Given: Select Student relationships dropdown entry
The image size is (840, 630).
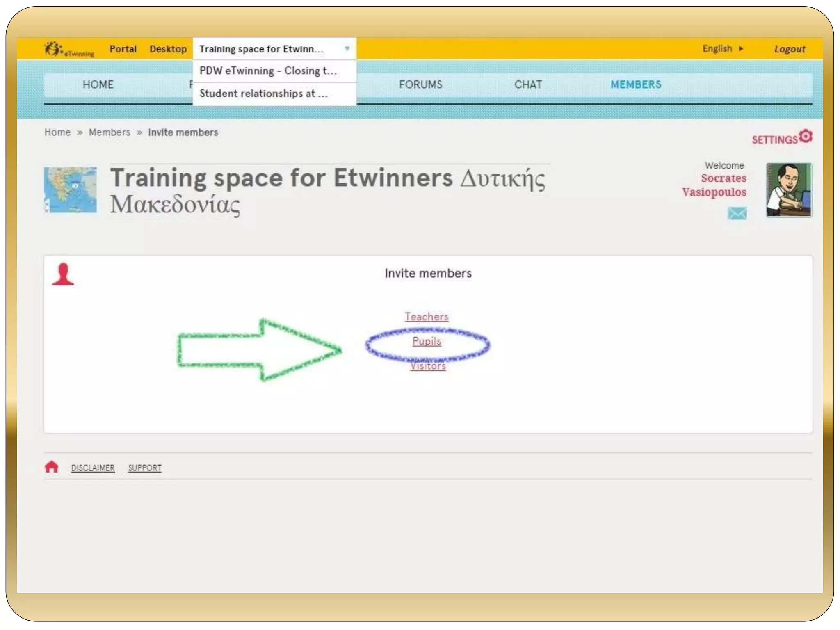Looking at the screenshot, I should (263, 94).
